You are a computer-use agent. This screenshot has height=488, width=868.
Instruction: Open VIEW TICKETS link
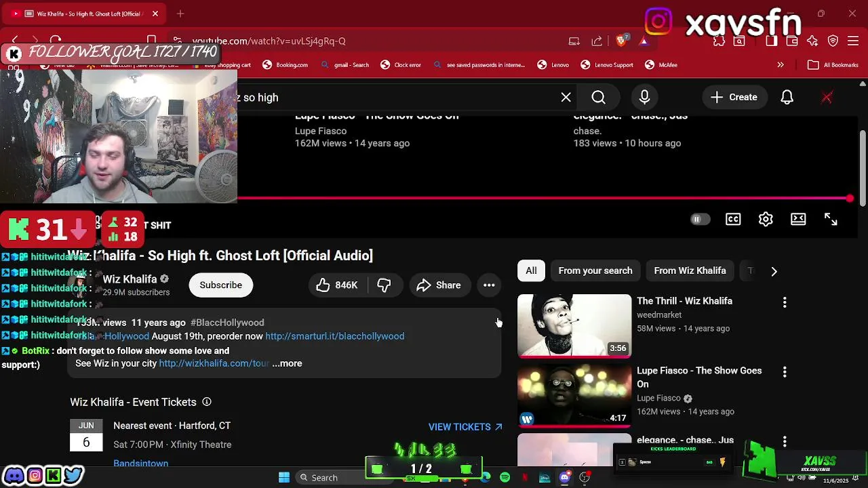(465, 427)
